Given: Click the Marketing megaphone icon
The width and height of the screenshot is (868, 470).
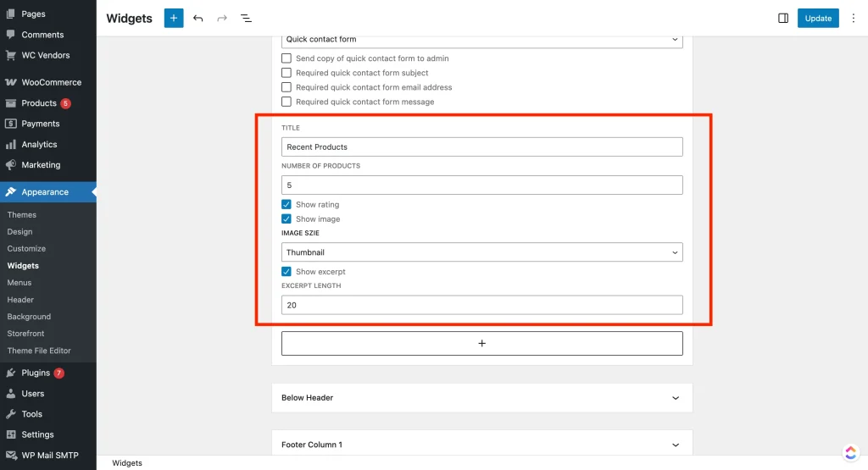Looking at the screenshot, I should tap(11, 165).
